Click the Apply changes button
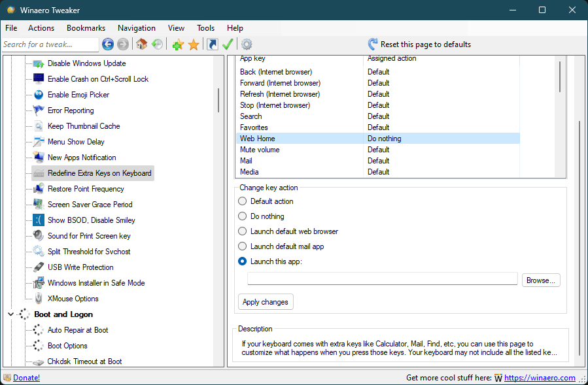This screenshot has width=588, height=385. pyautogui.click(x=266, y=302)
